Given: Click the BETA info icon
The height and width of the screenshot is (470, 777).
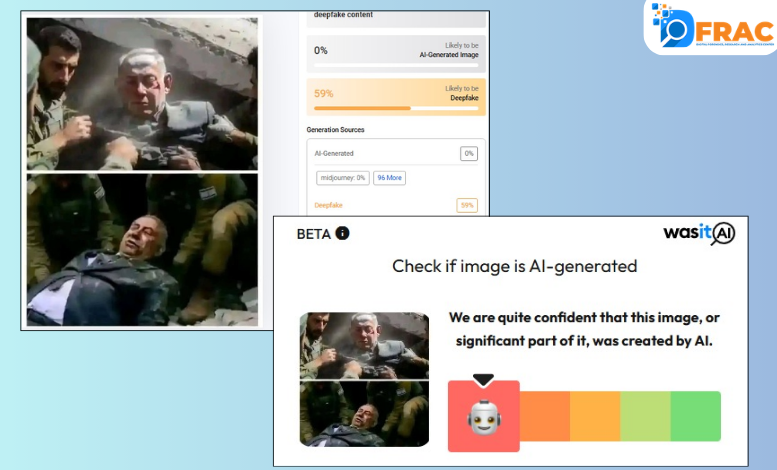Looking at the screenshot, I should [342, 233].
